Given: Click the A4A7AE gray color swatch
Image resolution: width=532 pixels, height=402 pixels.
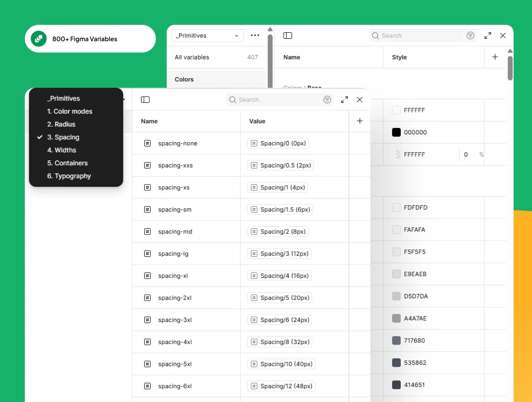Looking at the screenshot, I should (396, 318).
